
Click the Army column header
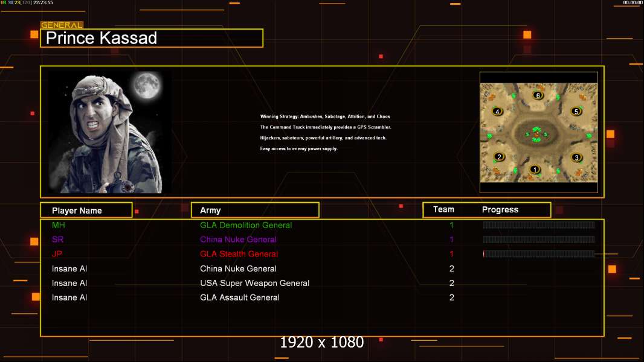(255, 211)
